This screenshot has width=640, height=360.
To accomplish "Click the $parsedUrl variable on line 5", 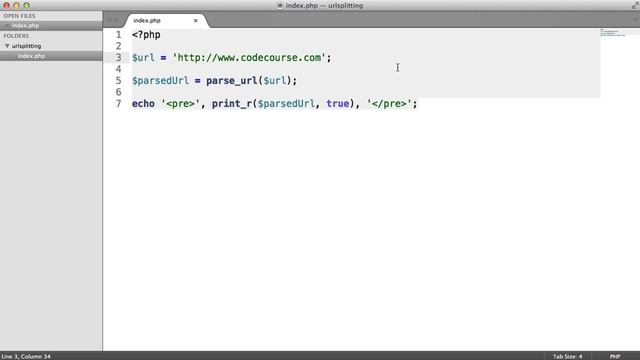I will 160,81.
